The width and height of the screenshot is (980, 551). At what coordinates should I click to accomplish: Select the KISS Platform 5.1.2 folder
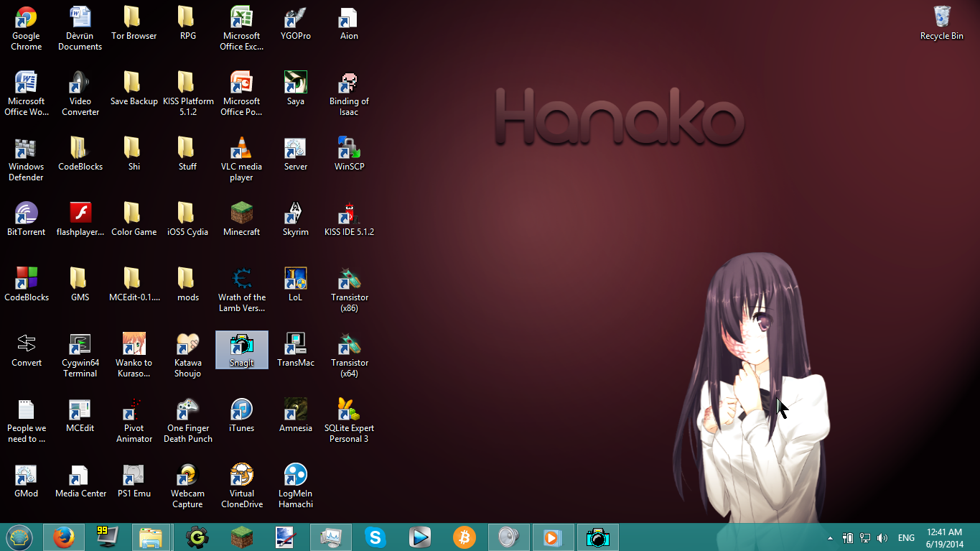[188, 94]
